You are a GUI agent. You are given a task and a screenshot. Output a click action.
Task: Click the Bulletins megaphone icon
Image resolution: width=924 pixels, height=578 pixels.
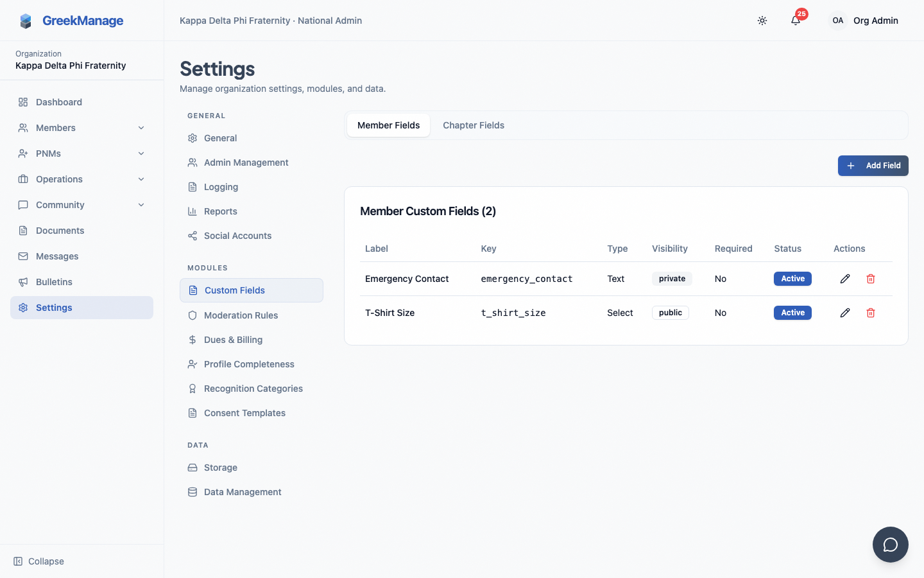pos(23,282)
